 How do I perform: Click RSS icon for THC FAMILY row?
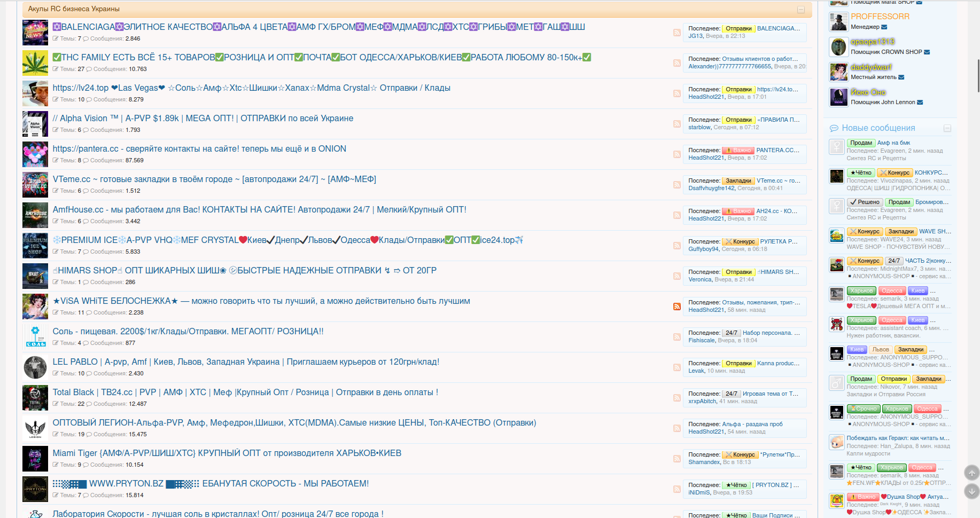(x=676, y=63)
